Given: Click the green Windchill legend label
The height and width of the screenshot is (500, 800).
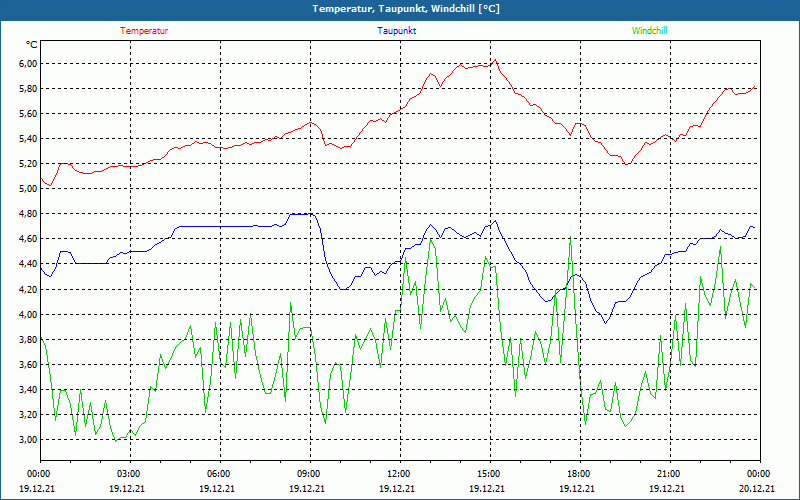Looking at the screenshot, I should click(x=649, y=31).
